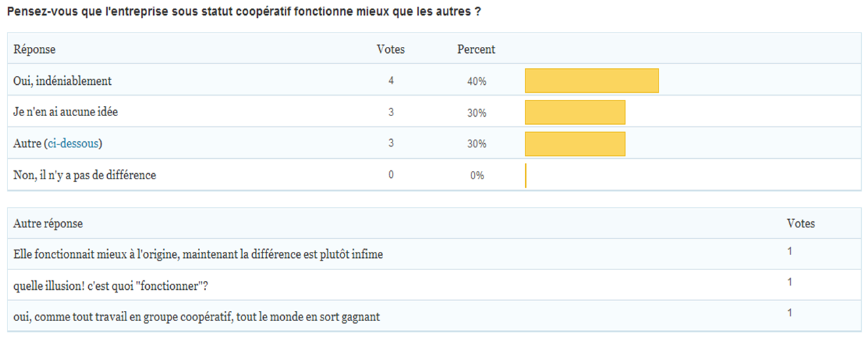Click the "Votes" header in the first table
Screen dimensions: 868x338
point(391,50)
